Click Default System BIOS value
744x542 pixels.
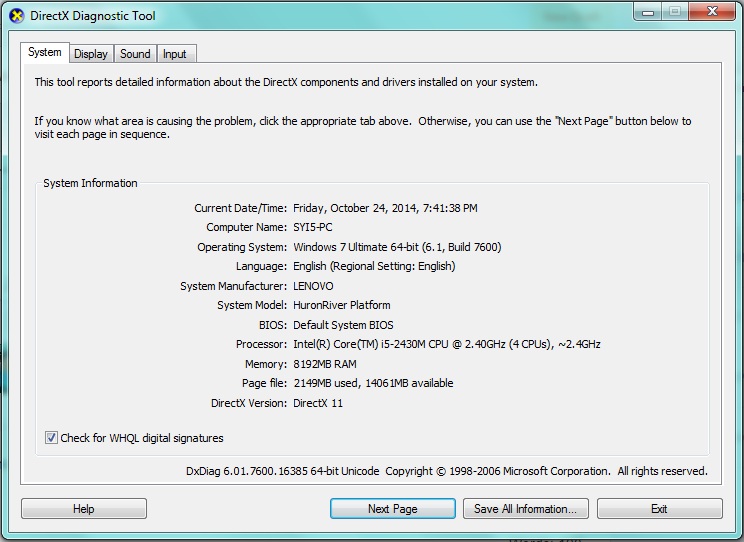click(343, 325)
